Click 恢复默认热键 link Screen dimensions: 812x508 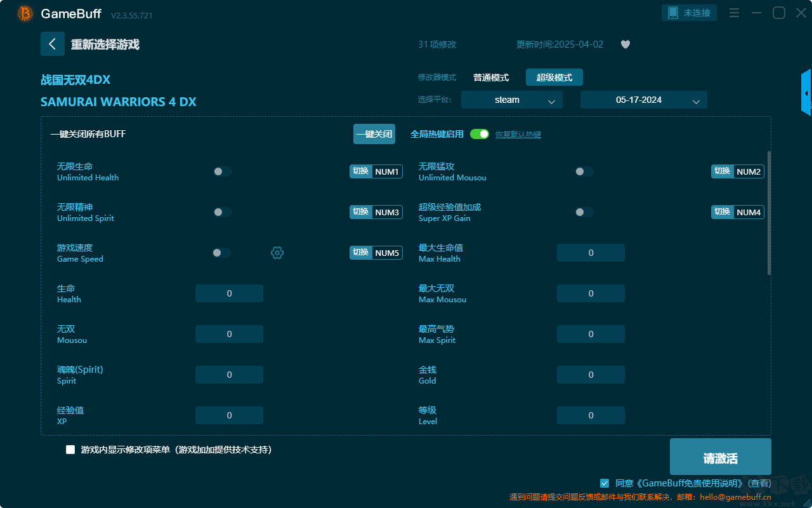(x=518, y=135)
